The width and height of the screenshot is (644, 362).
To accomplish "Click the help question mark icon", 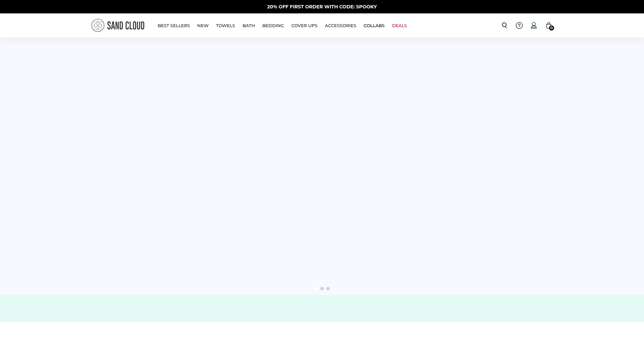I will coord(519,25).
